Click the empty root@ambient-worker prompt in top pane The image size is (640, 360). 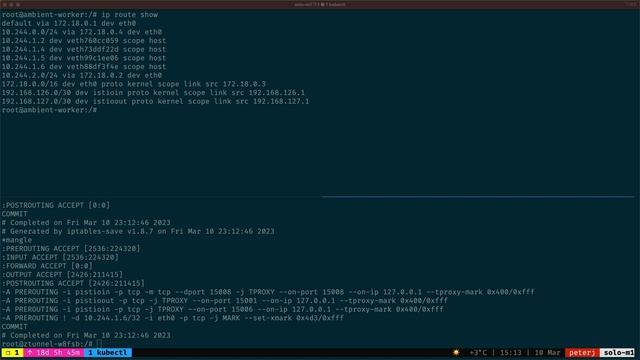(49, 110)
